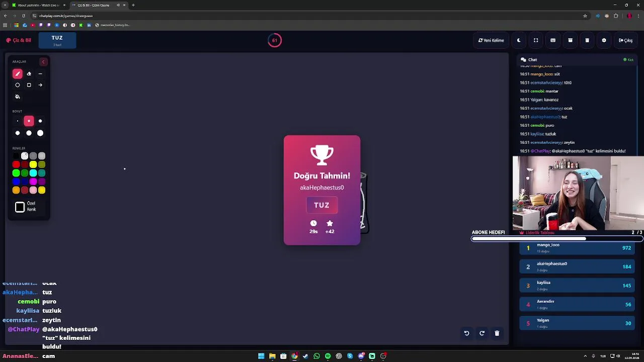Select the eraser tool
Viewport: 644px width, 362px height.
[x=29, y=74]
